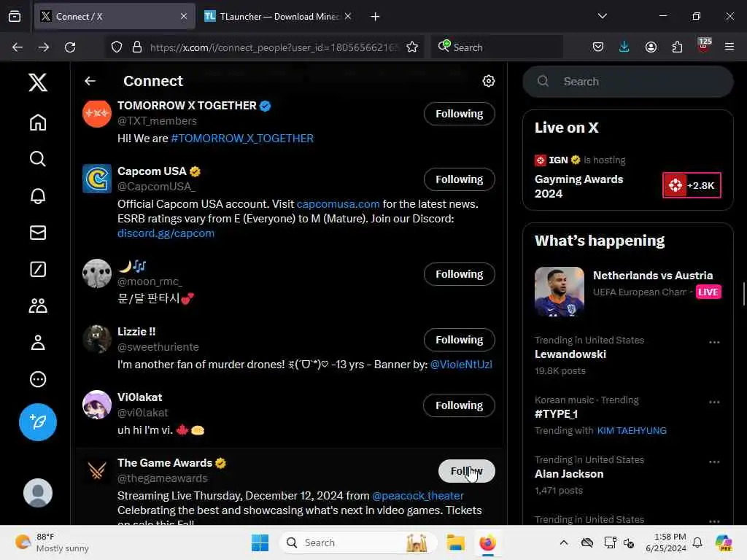This screenshot has height=560, width=747.
Task: Toggle Following for TOMORROW X TOGETHER
Action: tap(459, 114)
